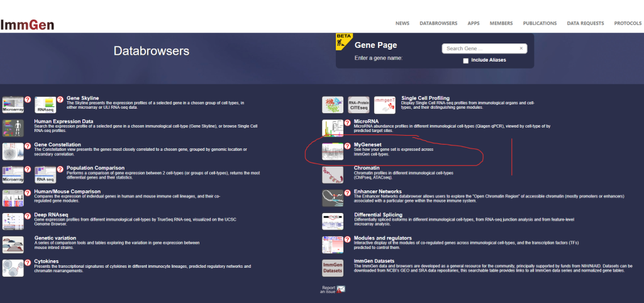The width and height of the screenshot is (644, 303).
Task: Open Population Comparison Microarray thumbnail
Action: [x=13, y=175]
